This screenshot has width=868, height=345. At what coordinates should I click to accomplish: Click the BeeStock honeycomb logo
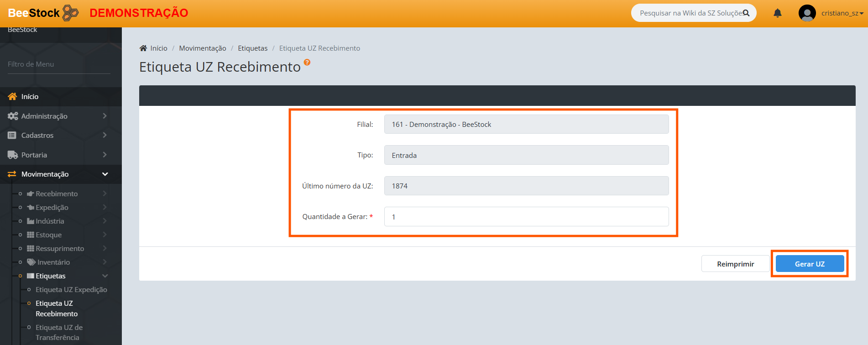click(70, 13)
